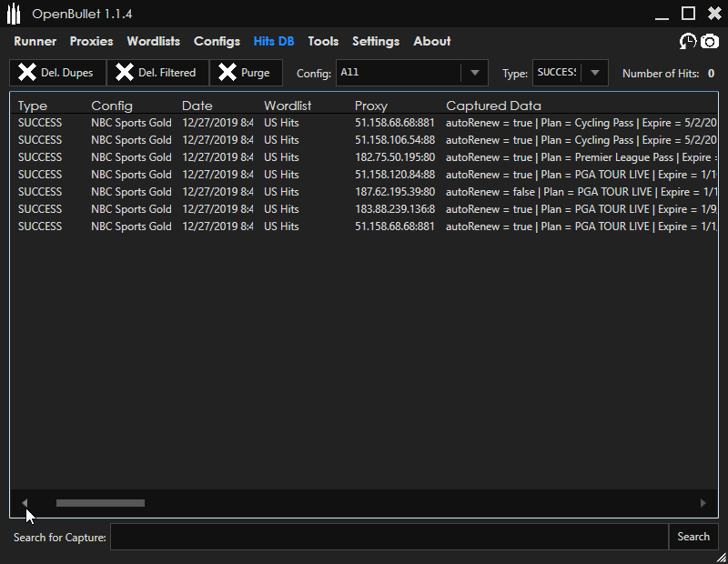The height and width of the screenshot is (564, 728).
Task: Switch to the Proxies tab
Action: (x=91, y=41)
